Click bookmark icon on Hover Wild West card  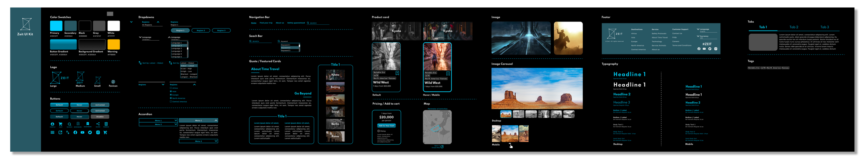click(448, 74)
